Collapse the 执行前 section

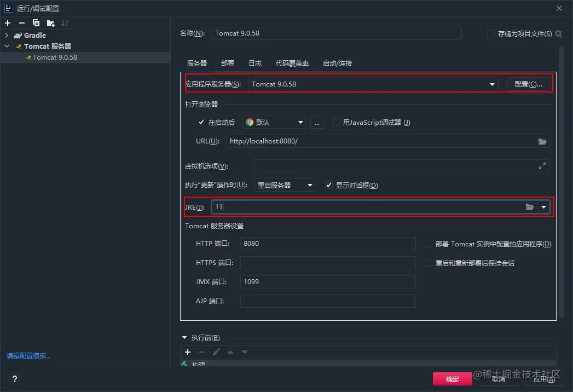184,337
